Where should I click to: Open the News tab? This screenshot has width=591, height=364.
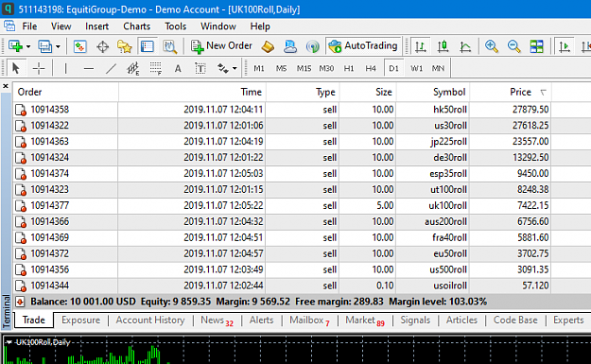tap(217, 320)
